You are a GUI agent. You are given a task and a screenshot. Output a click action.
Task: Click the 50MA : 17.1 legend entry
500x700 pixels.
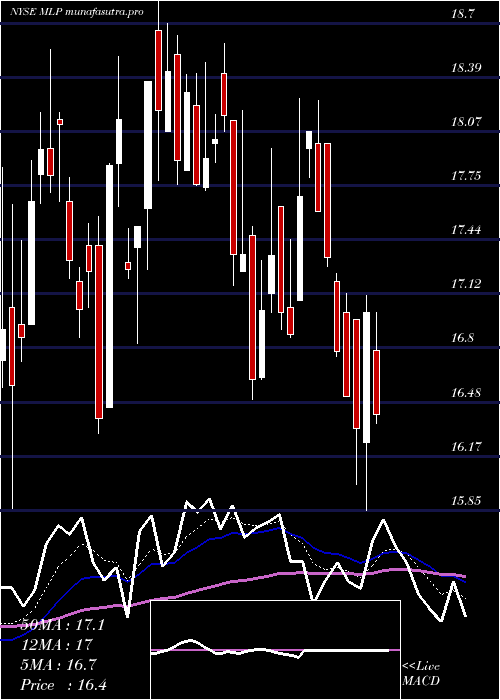63,625
